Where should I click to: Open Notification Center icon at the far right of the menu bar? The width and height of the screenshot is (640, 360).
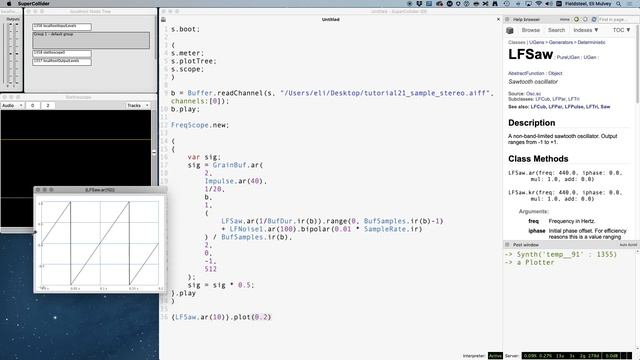tap(630, 4)
